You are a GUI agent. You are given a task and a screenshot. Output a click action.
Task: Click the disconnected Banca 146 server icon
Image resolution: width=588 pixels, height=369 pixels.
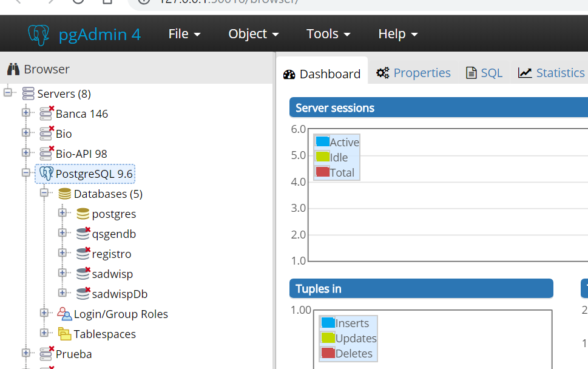(x=47, y=113)
